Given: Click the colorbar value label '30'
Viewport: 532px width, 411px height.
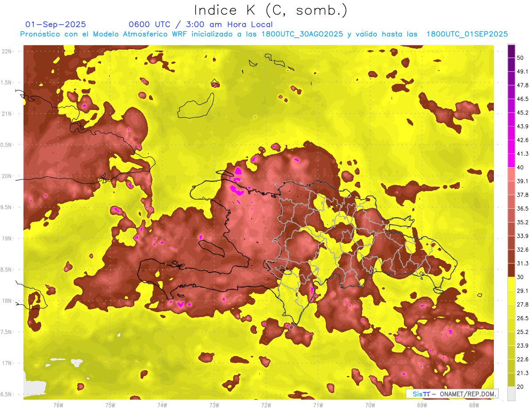Looking at the screenshot, I should (521, 277).
